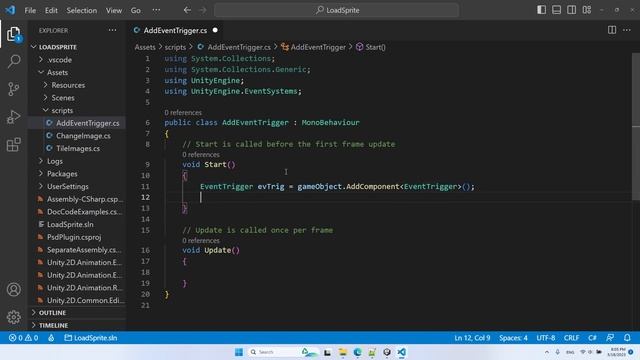
Task: Open Explorer Views and More Actions ellipsis
Action: click(x=112, y=30)
